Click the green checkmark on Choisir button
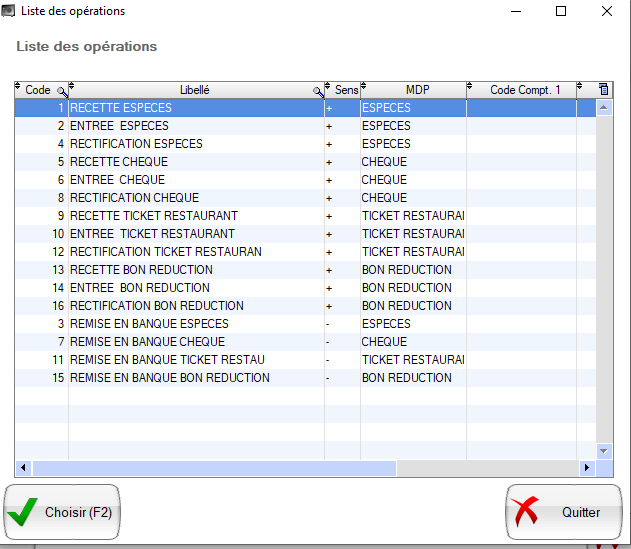 coord(22,512)
